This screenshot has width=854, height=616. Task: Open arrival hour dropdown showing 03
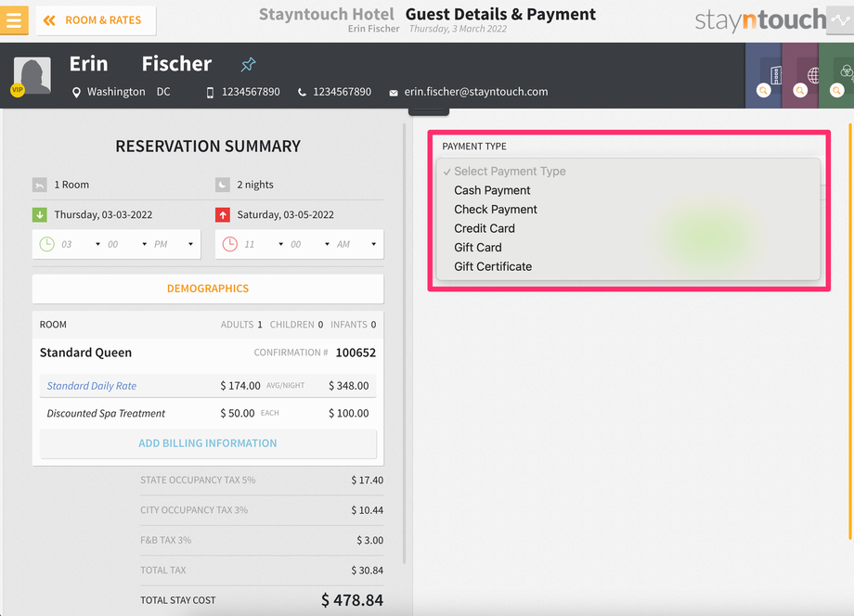[x=81, y=244]
